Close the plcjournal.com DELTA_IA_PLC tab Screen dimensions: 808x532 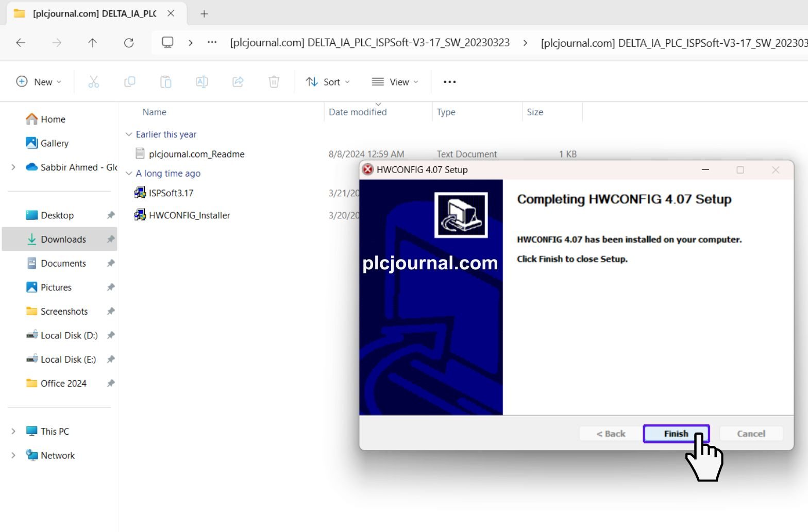pos(171,13)
